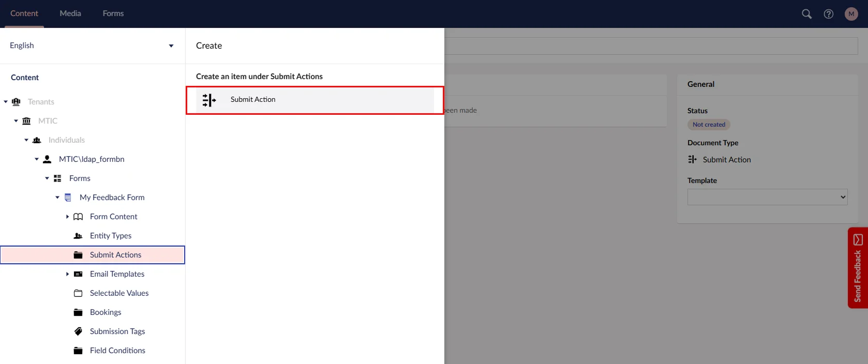Viewport: 868px width, 364px height.
Task: Open the user avatar M menu
Action: pos(851,14)
